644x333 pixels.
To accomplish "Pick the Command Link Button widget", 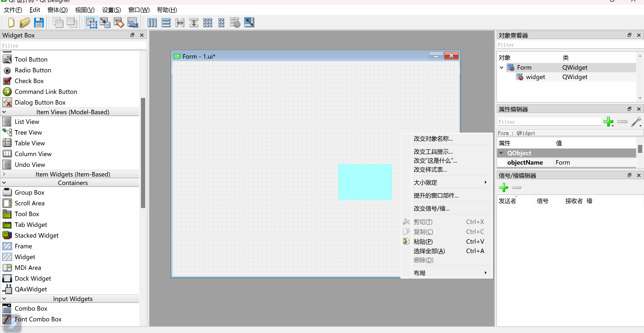I will coord(46,92).
